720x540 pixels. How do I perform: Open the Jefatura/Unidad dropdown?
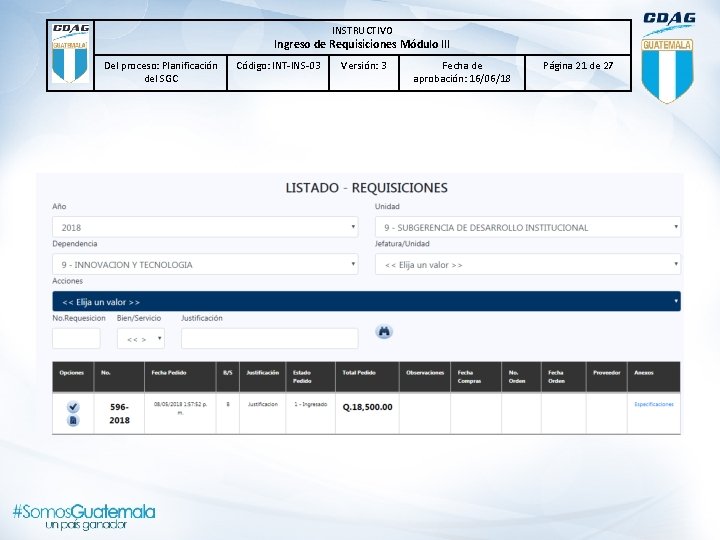[528, 264]
